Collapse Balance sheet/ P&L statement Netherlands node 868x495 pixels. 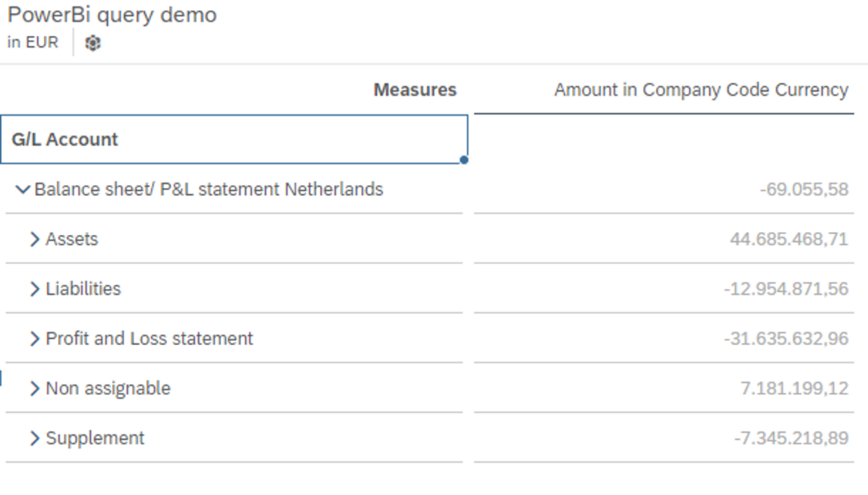(22, 190)
